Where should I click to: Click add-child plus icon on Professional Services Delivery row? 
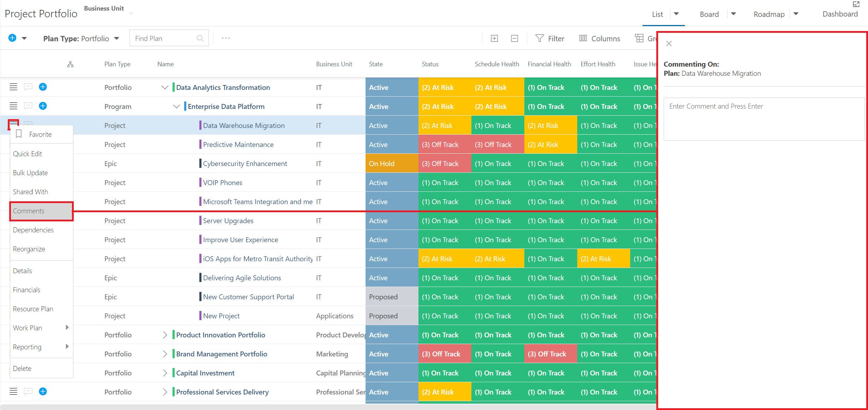point(43,391)
